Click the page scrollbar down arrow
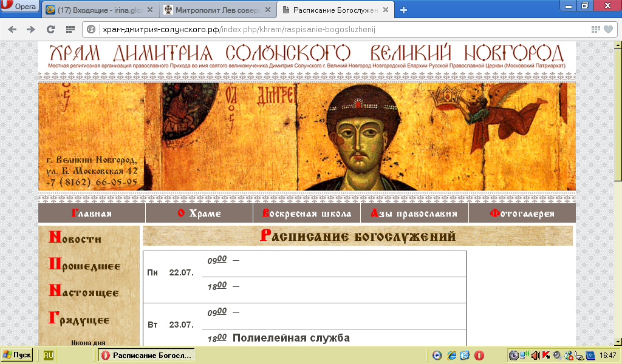Screen dimensions: 622x364 (x=618, y=341)
